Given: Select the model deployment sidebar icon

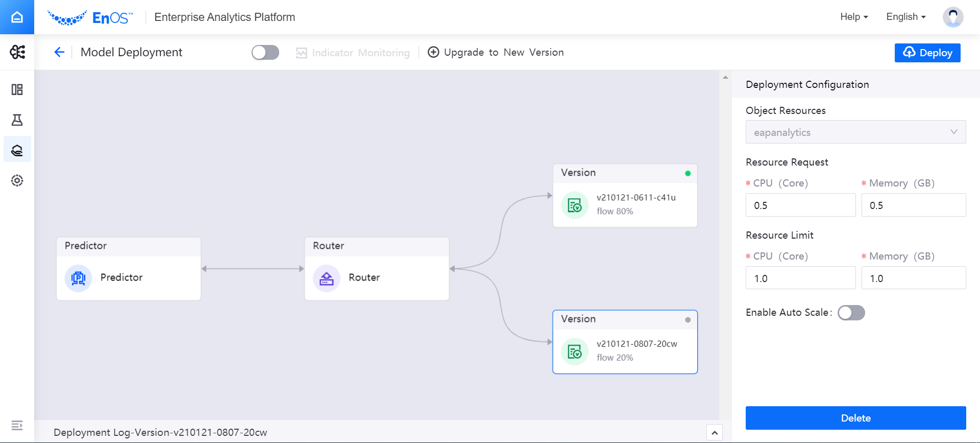Looking at the screenshot, I should click(17, 150).
